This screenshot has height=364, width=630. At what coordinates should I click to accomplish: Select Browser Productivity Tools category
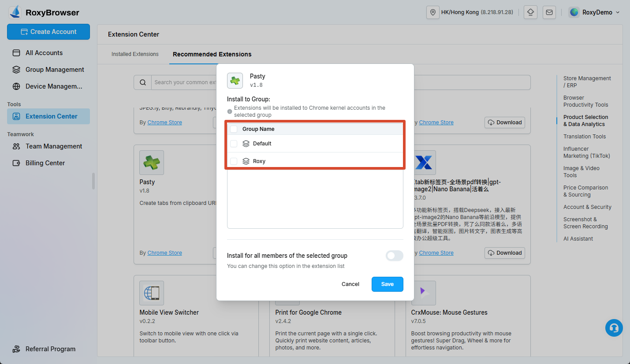point(585,101)
